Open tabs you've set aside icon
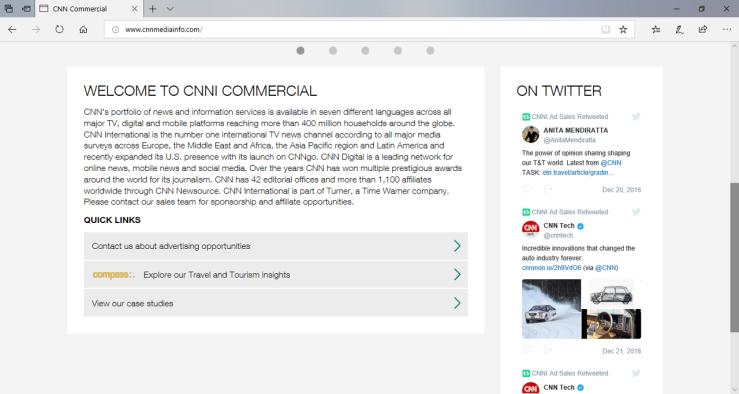This screenshot has height=394, width=739. coord(8,8)
